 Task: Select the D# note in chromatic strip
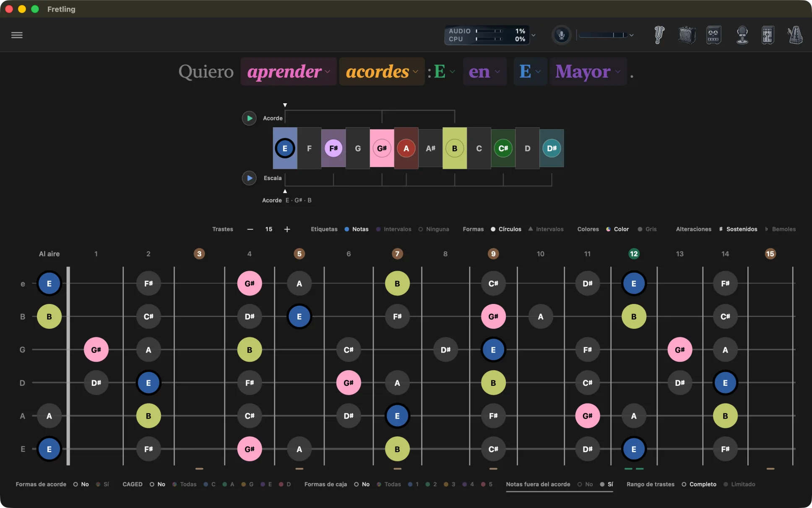coord(552,148)
